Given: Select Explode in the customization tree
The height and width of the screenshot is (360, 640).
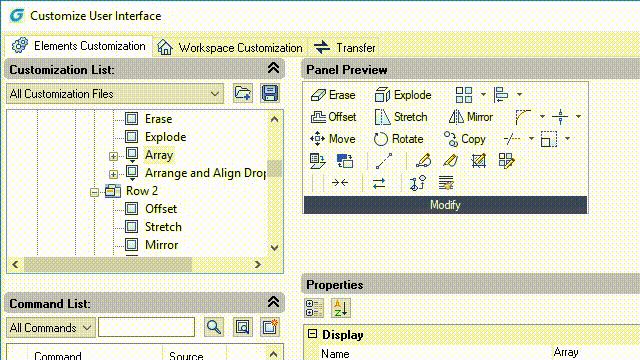Looking at the screenshot, I should pos(165,137).
